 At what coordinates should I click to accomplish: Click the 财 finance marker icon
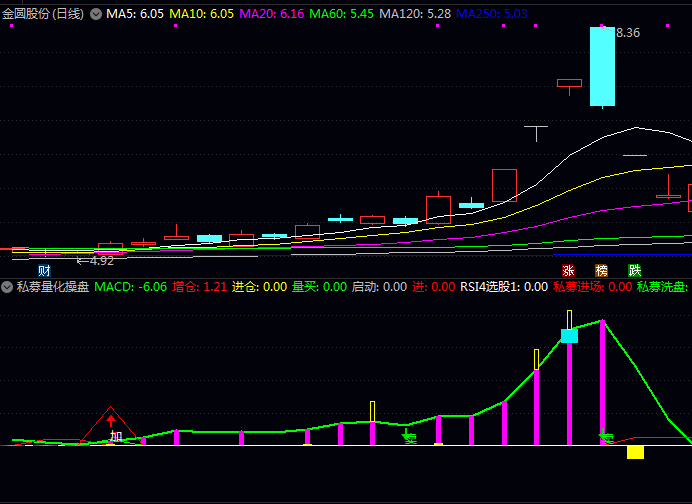44,270
